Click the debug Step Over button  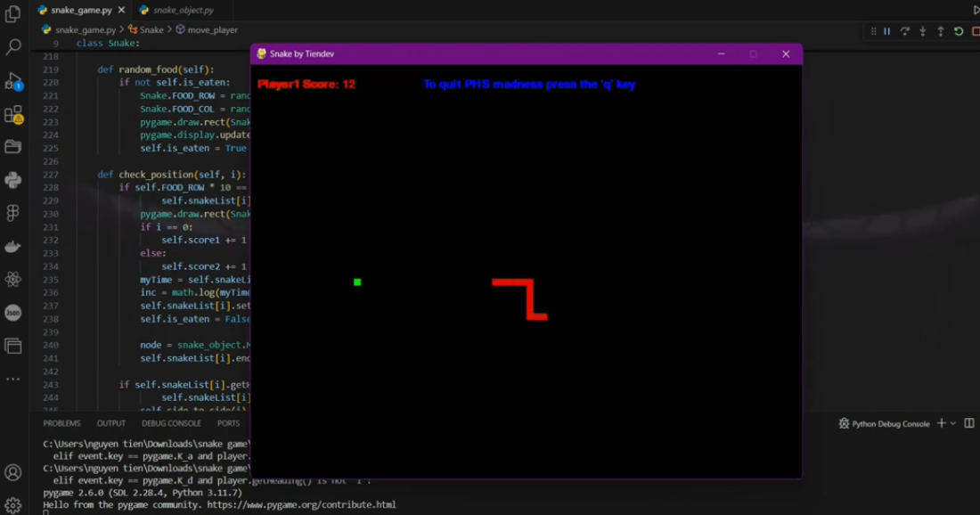(x=904, y=31)
